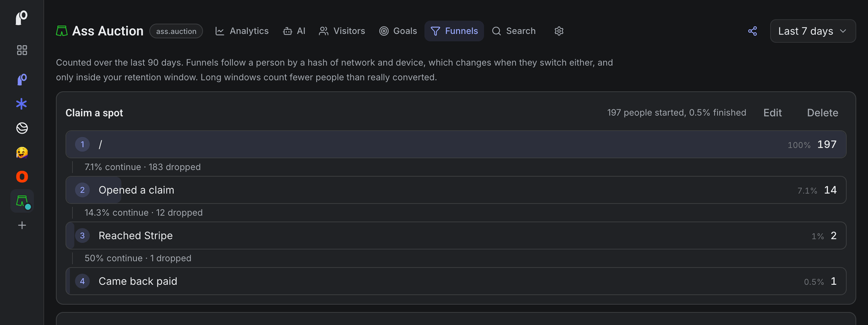Select the white globe site icon
The image size is (868, 325).
tap(22, 128)
